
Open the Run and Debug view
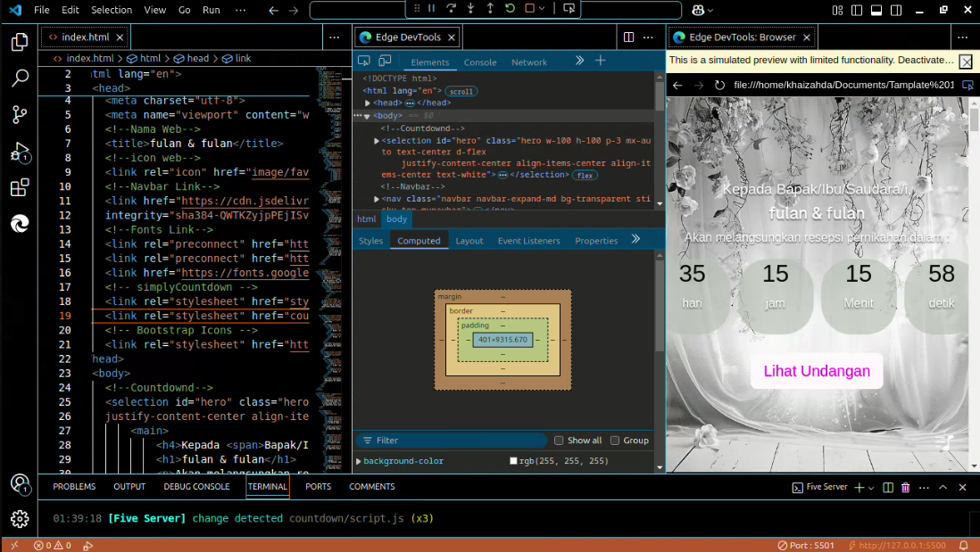[x=20, y=152]
